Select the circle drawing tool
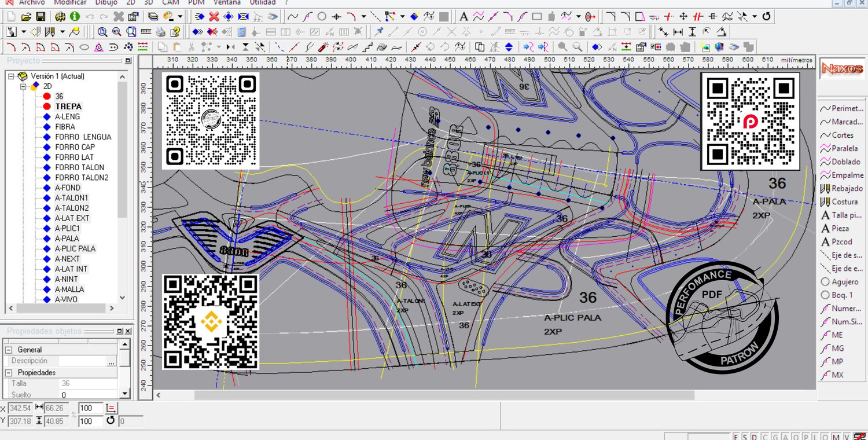Screen dimensions: 868x440 point(322,16)
